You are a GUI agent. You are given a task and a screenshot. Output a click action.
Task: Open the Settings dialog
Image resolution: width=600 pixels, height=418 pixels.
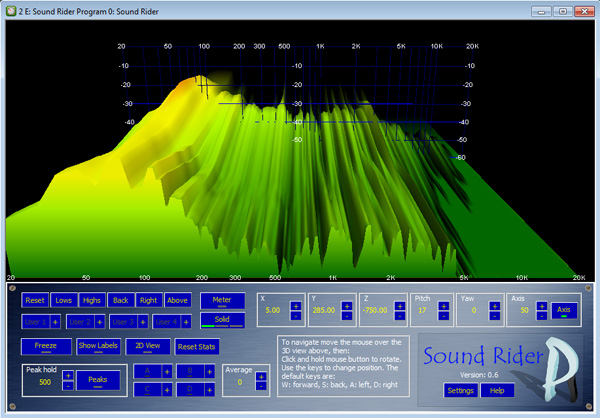pyautogui.click(x=461, y=390)
